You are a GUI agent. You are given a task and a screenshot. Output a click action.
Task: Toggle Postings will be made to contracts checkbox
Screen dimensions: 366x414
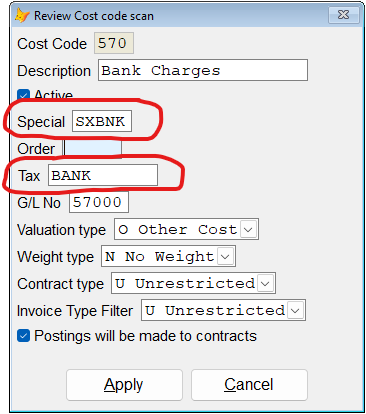coord(23,336)
